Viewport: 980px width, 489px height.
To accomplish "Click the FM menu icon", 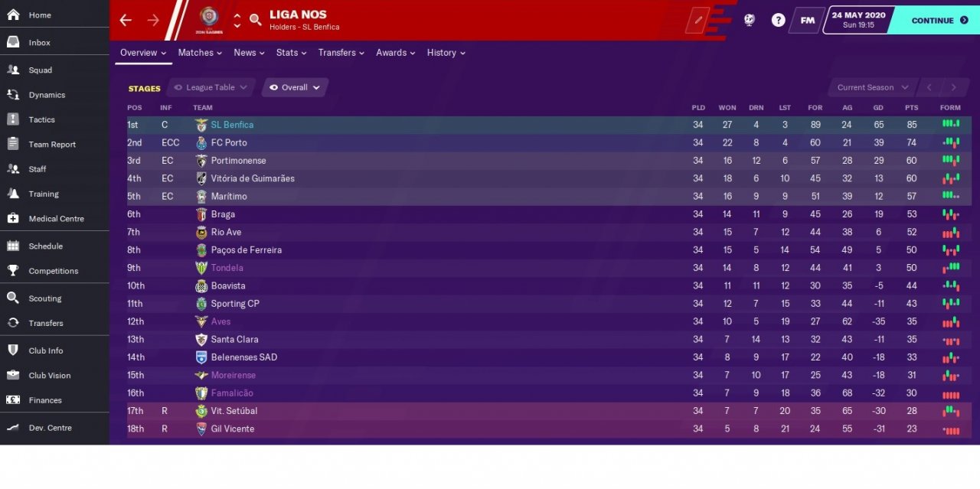I will 808,21.
